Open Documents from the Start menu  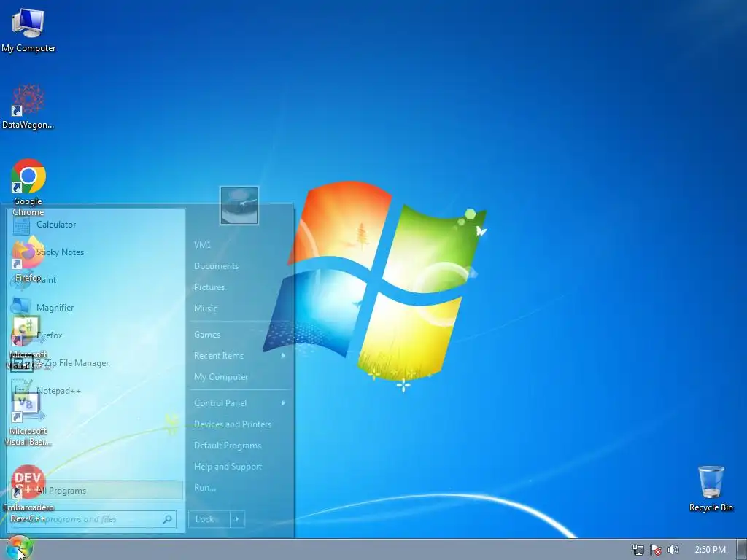tap(216, 266)
